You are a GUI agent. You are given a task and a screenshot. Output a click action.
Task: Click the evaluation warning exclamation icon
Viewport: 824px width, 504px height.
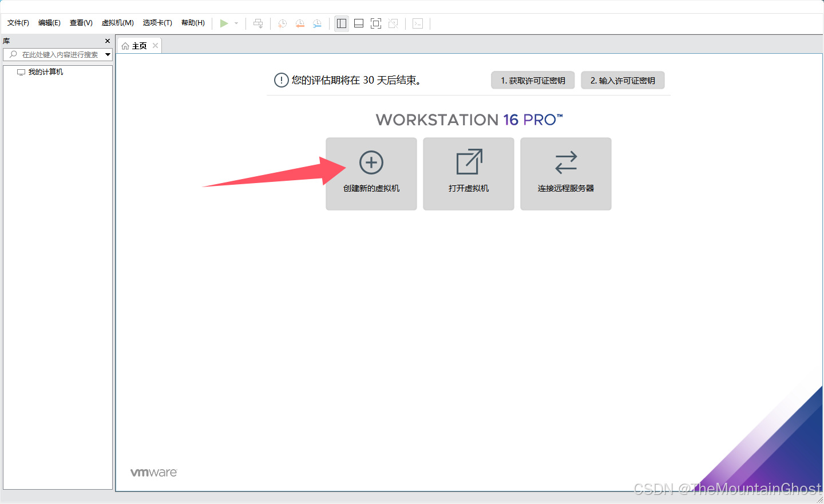click(281, 80)
